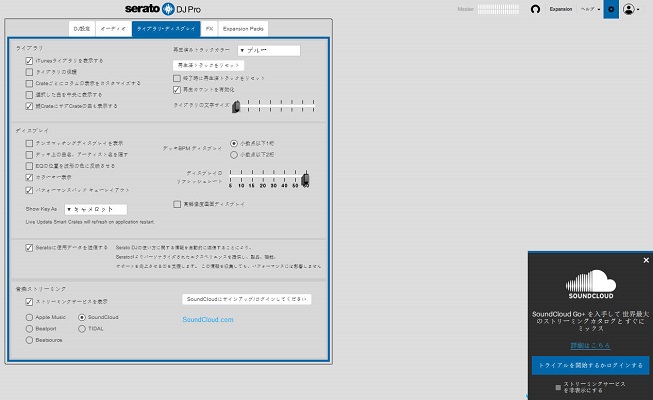The height and width of the screenshot is (400, 653).
Task: Click the Master level meter
Action: click(x=498, y=9)
